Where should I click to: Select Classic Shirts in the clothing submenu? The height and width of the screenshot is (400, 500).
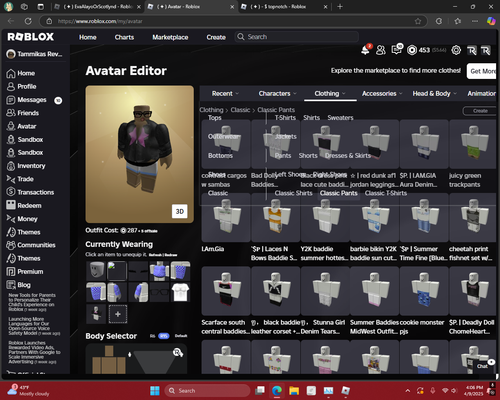point(293,193)
